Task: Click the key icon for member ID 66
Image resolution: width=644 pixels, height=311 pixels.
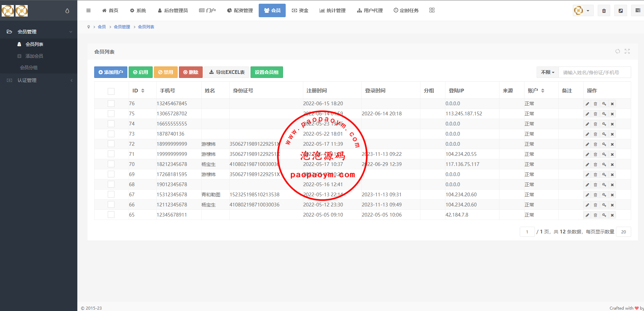Action: 604,205
